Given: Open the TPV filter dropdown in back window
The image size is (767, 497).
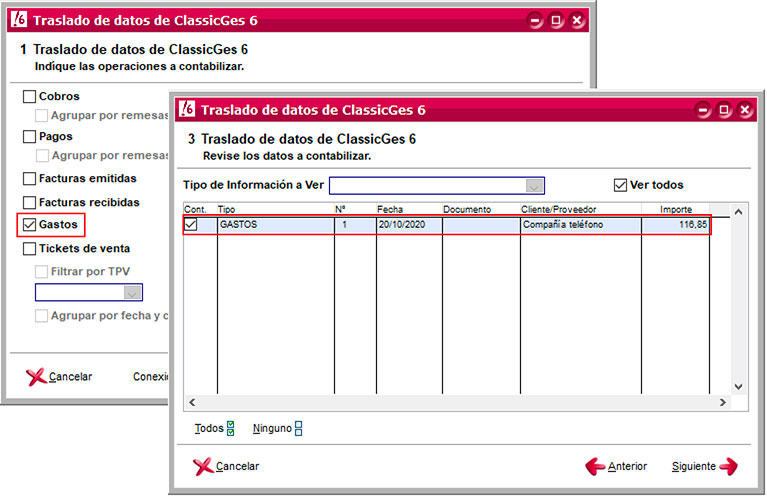Looking at the screenshot, I should [132, 293].
